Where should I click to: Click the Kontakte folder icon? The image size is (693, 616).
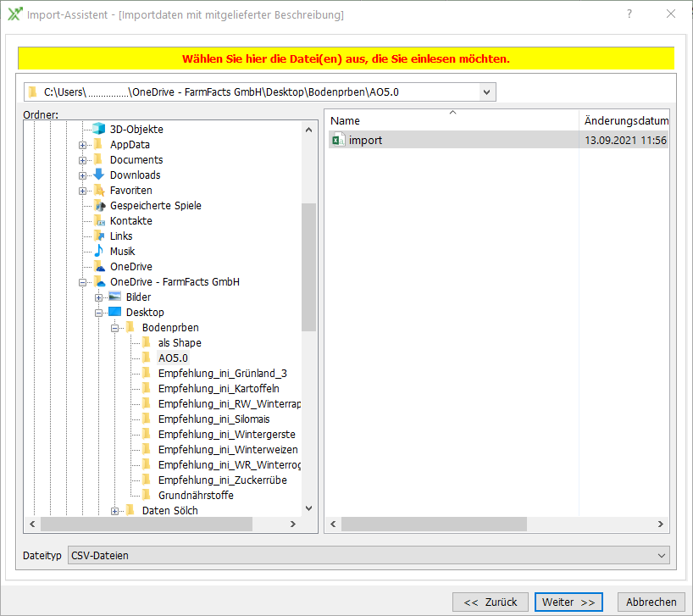click(x=99, y=221)
